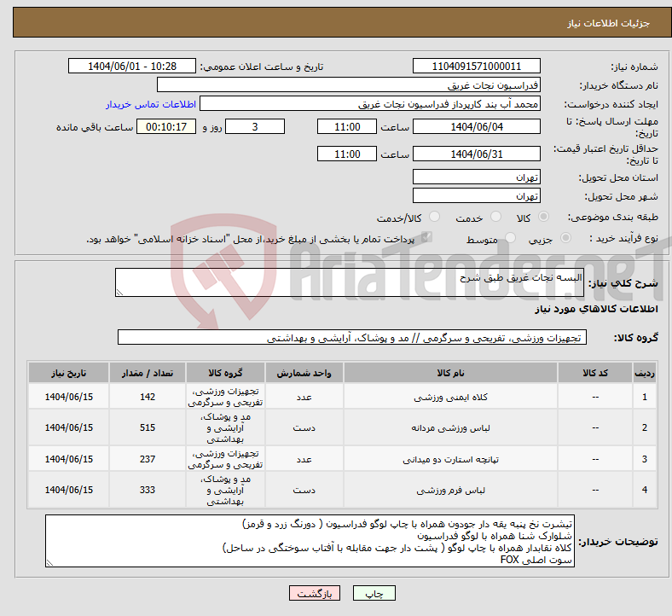This screenshot has width=672, height=616.
Task: Click the section title اطلاعات کالاهای مورد نیاز
Action: [x=596, y=309]
